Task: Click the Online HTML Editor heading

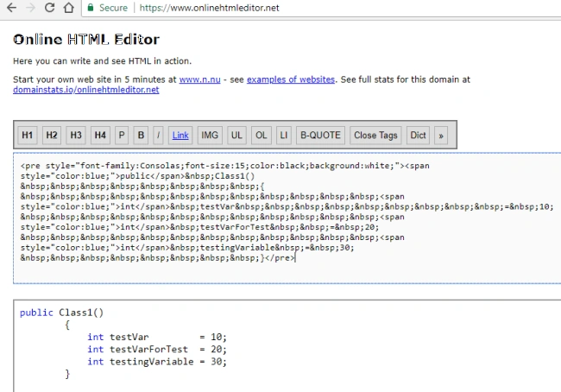Action: tap(86, 40)
